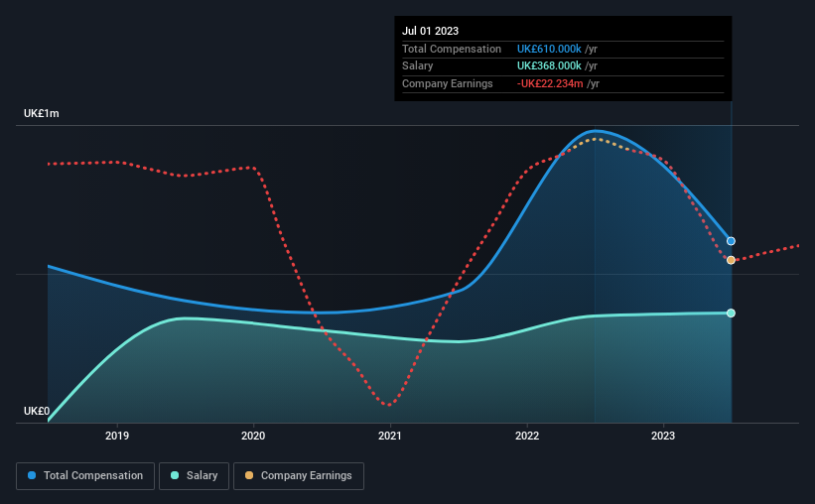Click the UK£610.000k total compensation value
The width and height of the screenshot is (815, 504).
pyautogui.click(x=549, y=49)
